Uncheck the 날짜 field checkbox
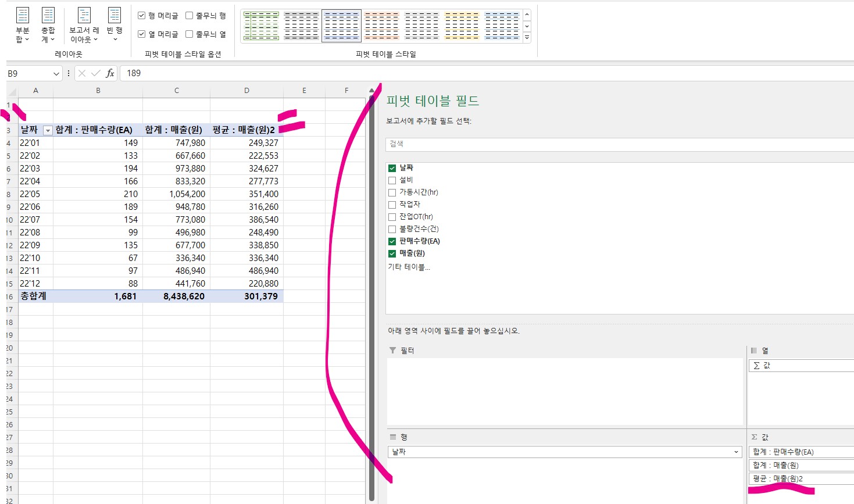 pyautogui.click(x=392, y=168)
